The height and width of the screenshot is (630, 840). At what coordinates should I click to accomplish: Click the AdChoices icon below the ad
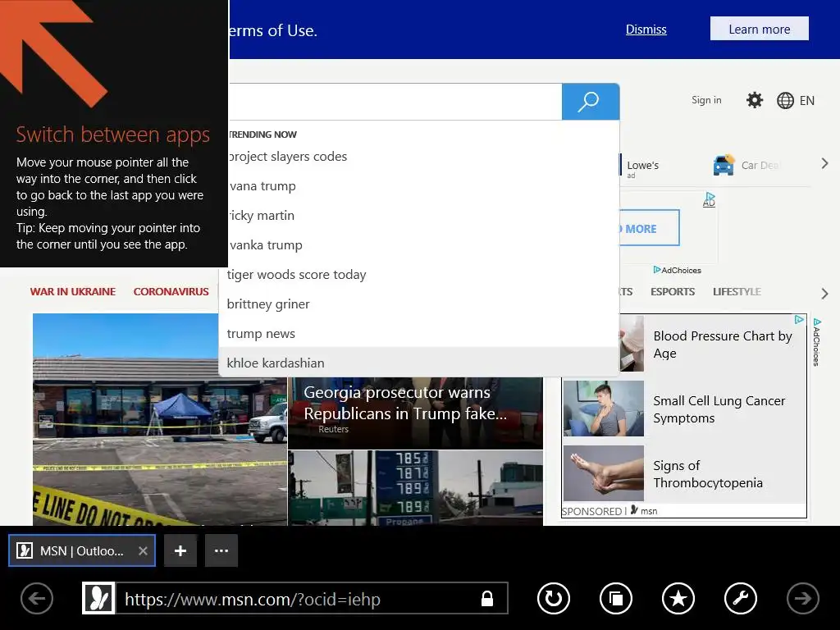click(x=657, y=270)
